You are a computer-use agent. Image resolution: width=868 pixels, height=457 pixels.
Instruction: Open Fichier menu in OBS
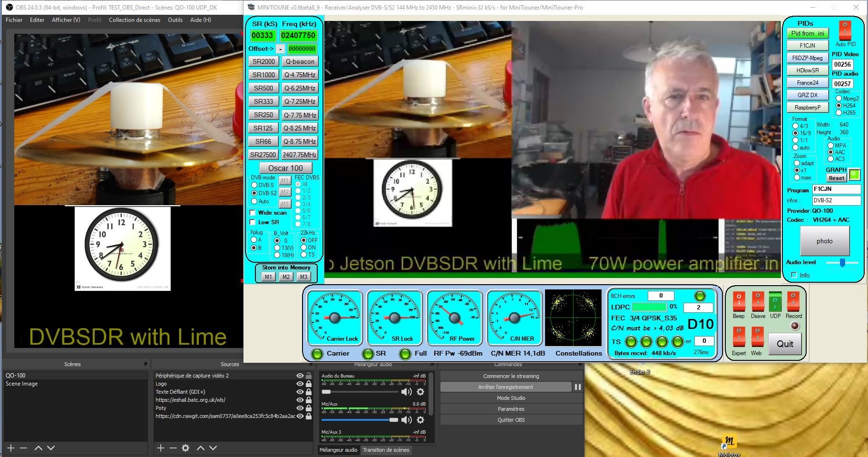[14, 20]
